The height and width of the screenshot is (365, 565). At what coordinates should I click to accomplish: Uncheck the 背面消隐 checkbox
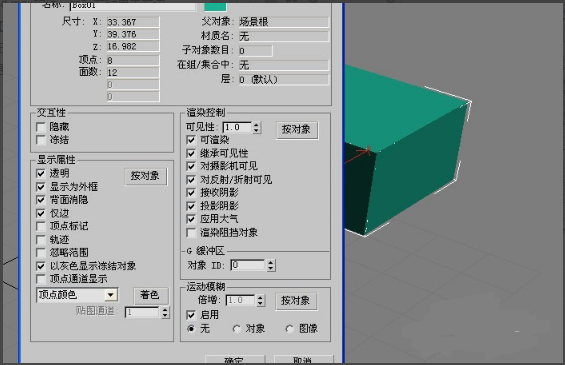pos(41,200)
